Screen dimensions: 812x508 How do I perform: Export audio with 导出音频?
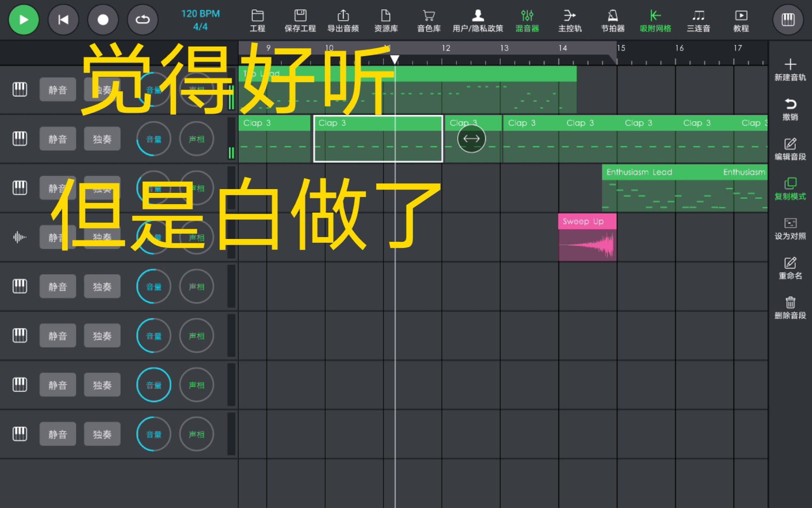tap(343, 21)
